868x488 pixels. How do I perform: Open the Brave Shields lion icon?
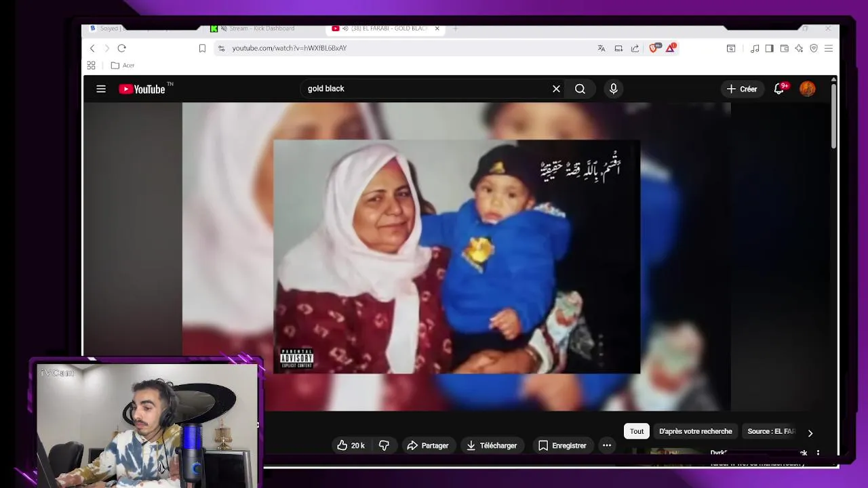(x=654, y=48)
